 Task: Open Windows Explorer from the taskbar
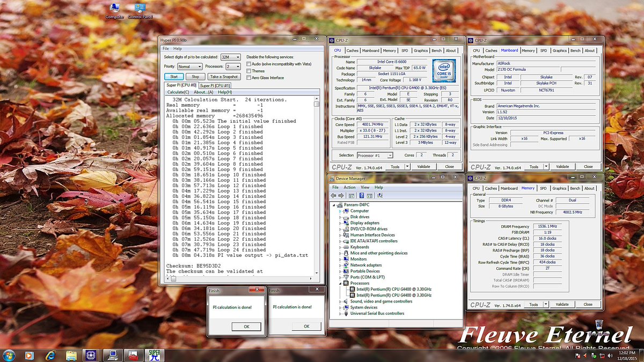point(71,356)
